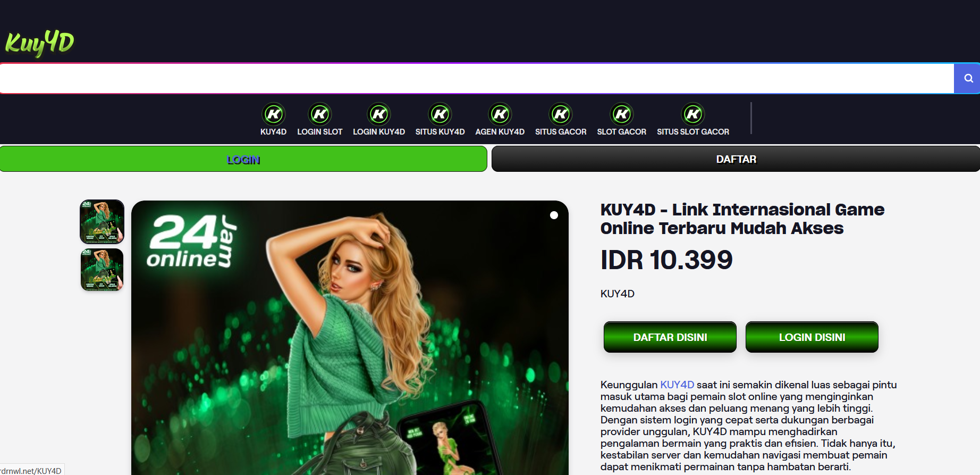The image size is (980, 475).
Task: Click the K icon above SLOT GACOR
Action: coord(622,114)
